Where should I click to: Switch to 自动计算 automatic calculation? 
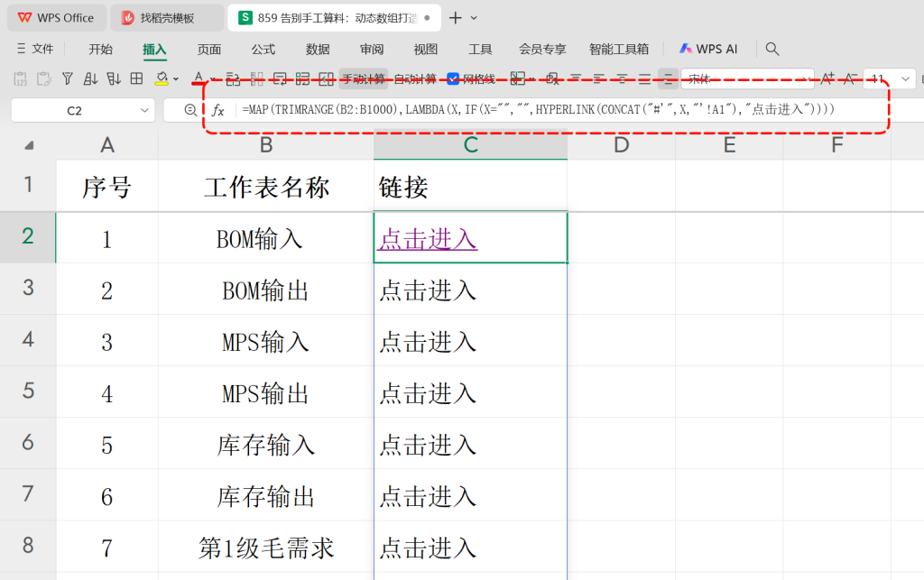click(x=415, y=78)
